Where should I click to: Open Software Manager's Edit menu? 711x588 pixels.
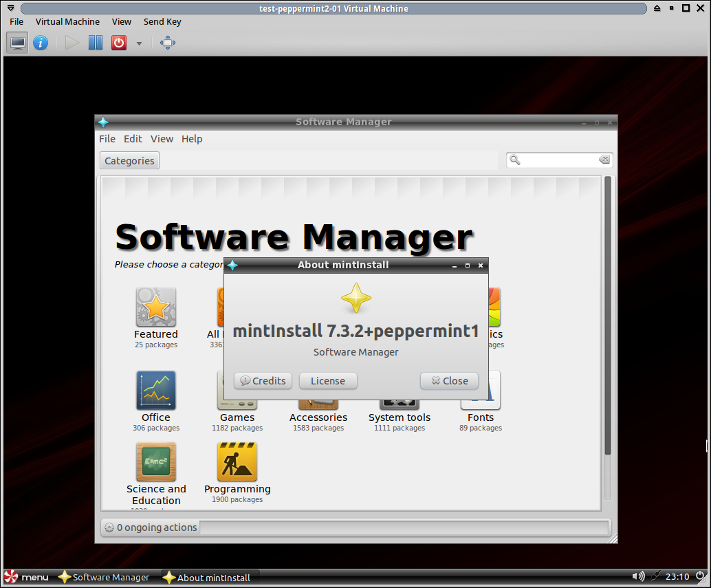[133, 139]
